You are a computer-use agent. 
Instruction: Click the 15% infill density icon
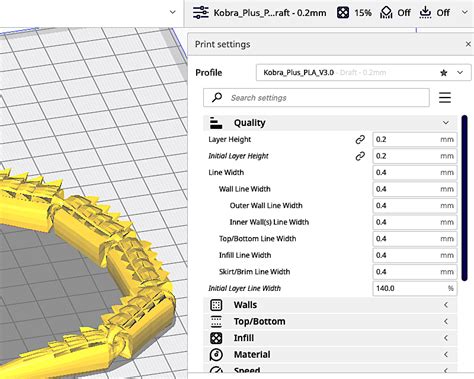coord(343,13)
